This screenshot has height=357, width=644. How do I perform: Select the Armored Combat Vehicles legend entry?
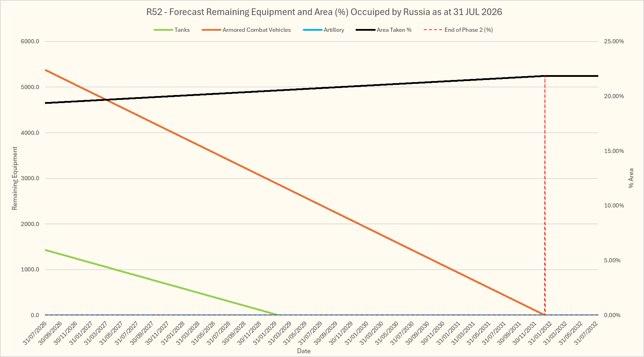[x=246, y=30]
